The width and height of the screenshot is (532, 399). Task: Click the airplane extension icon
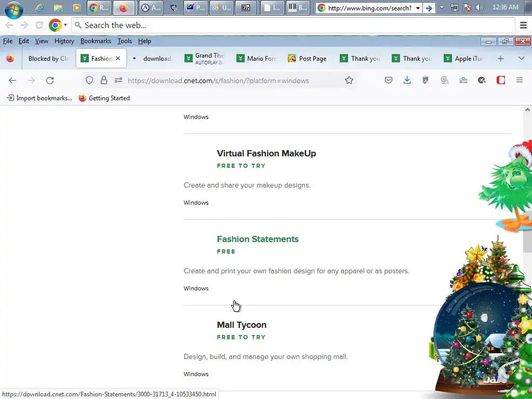pyautogui.click(x=482, y=80)
